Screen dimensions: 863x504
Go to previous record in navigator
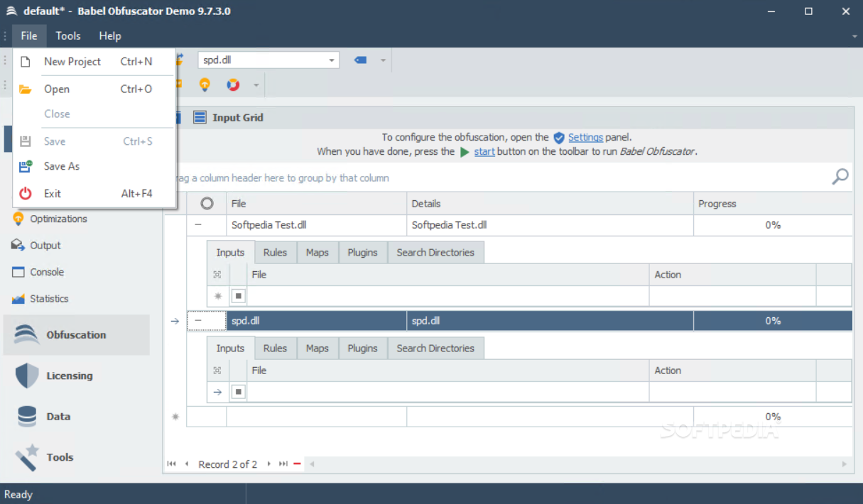[187, 464]
